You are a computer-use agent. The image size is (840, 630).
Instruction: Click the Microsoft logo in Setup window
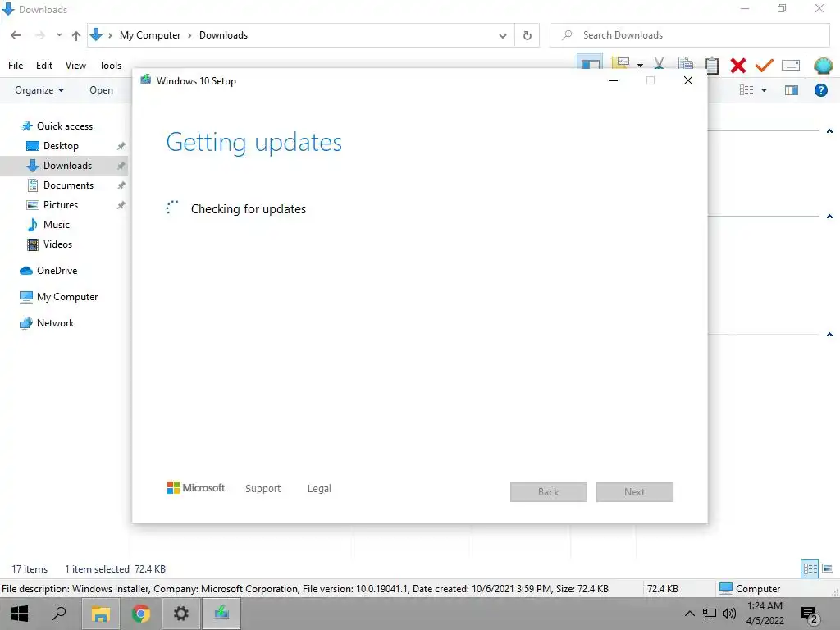click(x=196, y=487)
